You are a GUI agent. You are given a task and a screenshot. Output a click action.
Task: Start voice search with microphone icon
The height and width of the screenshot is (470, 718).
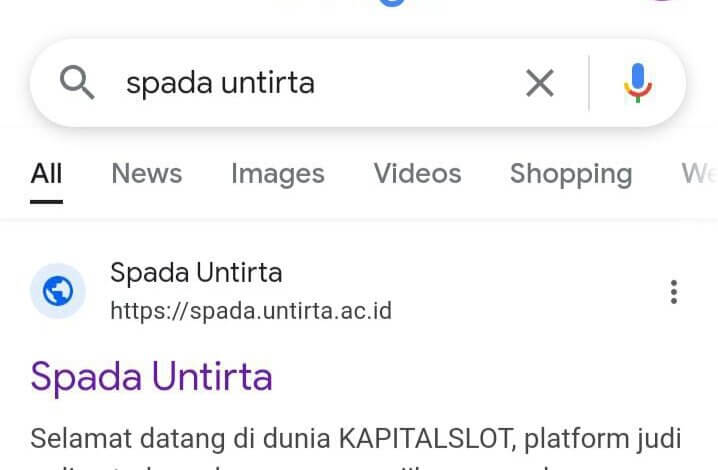coord(637,83)
